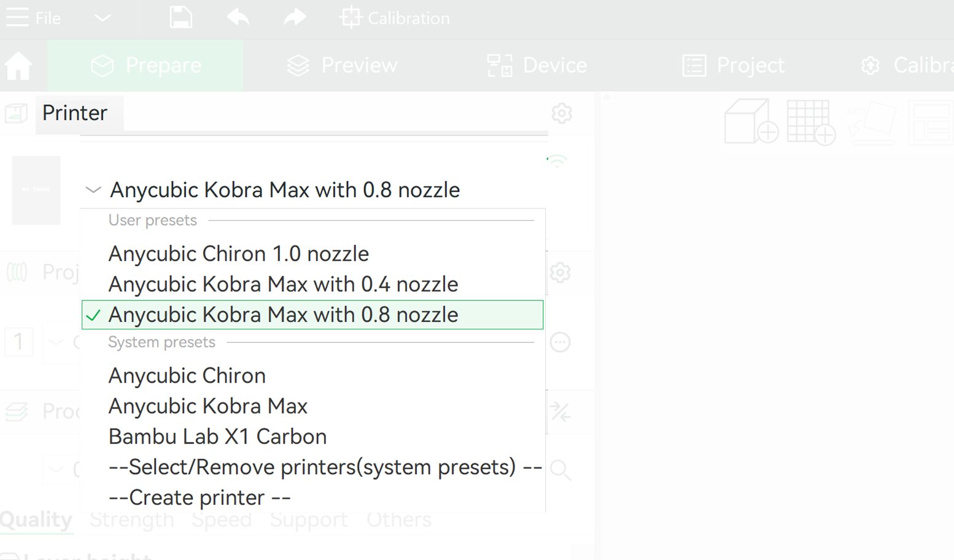Click the search magnifier icon
This screenshot has width=954, height=560.
click(x=560, y=470)
